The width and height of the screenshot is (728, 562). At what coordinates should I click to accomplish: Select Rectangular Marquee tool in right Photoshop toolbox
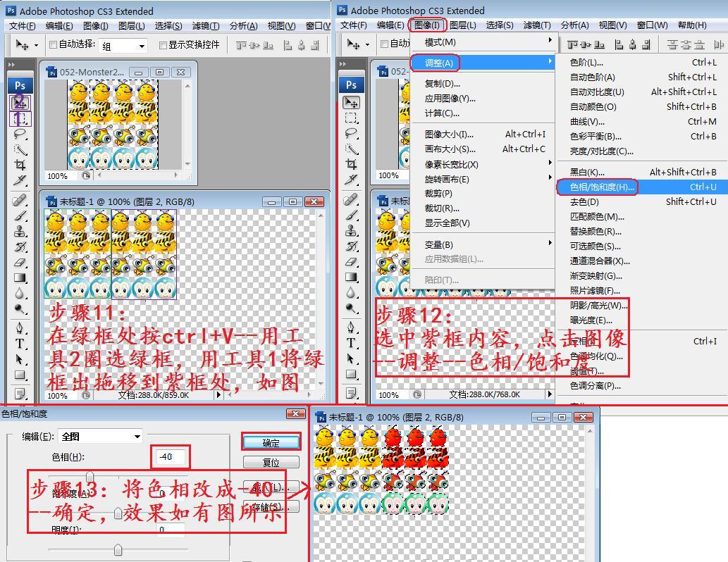pyautogui.click(x=352, y=118)
